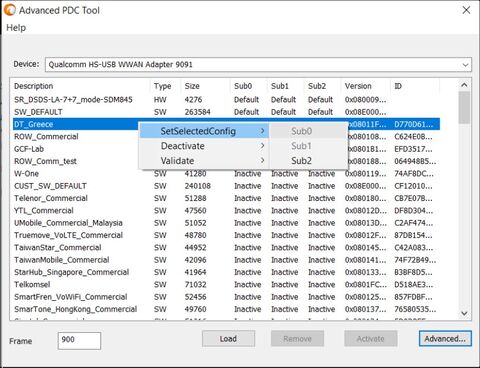
Task: Select the SW_DEFAULT row
Action: tap(226, 112)
